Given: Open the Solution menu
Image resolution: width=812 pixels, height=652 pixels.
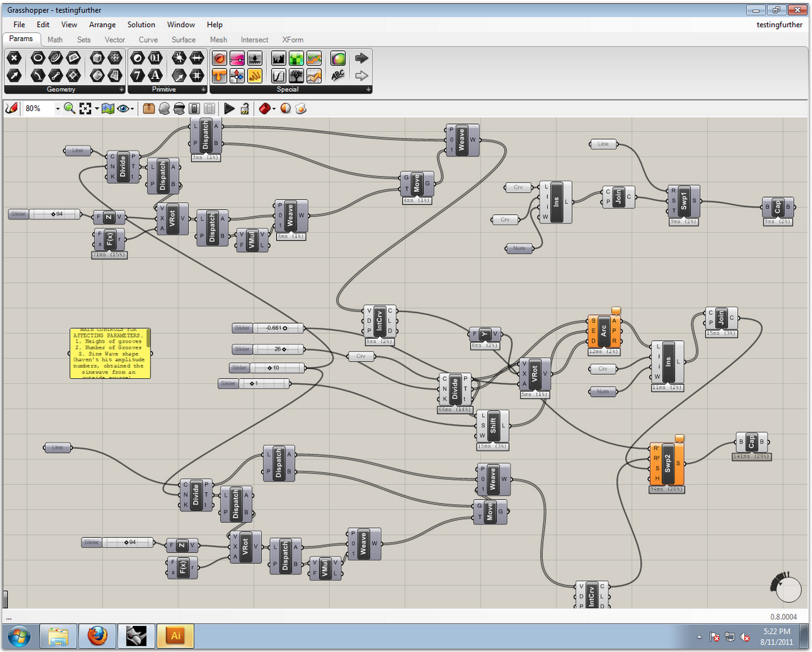Looking at the screenshot, I should click(x=141, y=24).
